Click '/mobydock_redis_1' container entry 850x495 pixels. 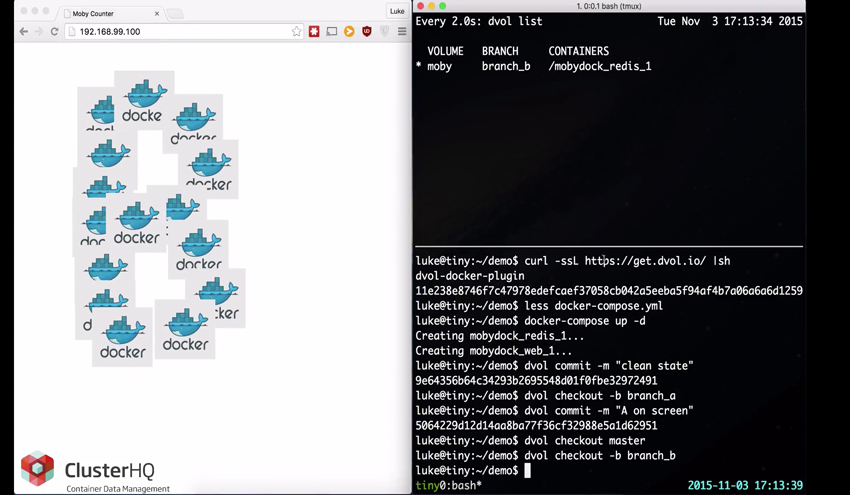point(600,66)
